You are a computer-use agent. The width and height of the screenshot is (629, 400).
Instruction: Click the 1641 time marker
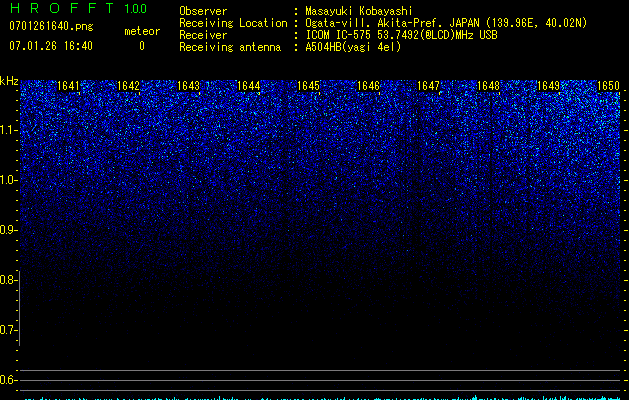click(68, 86)
